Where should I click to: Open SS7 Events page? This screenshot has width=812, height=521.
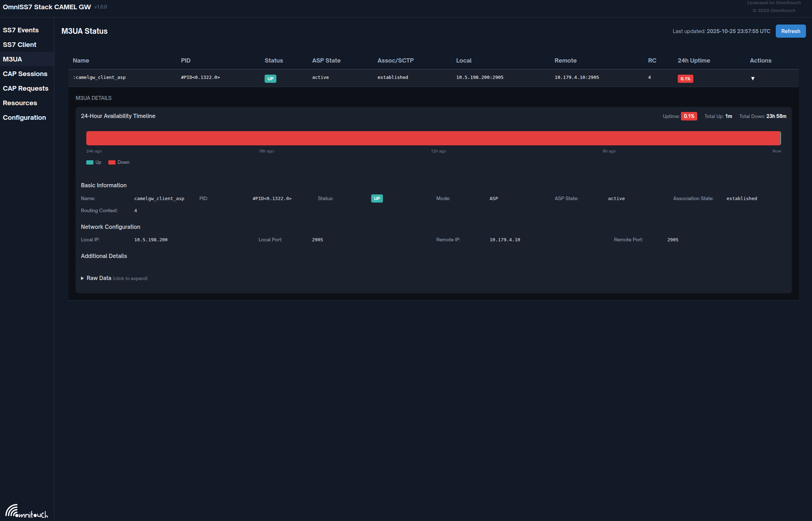pyautogui.click(x=21, y=30)
